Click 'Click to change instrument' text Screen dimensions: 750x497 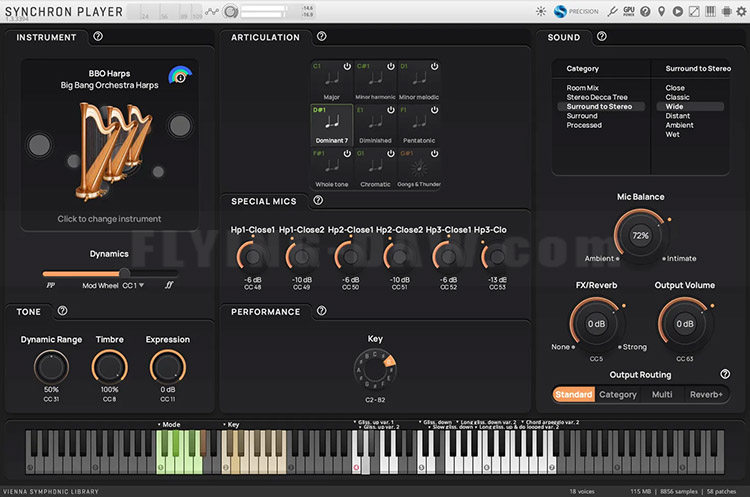109,219
